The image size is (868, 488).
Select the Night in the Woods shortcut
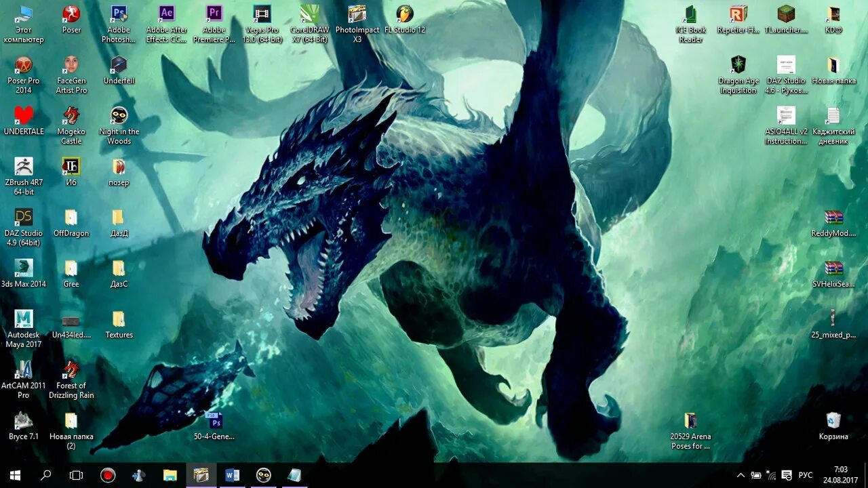click(119, 126)
